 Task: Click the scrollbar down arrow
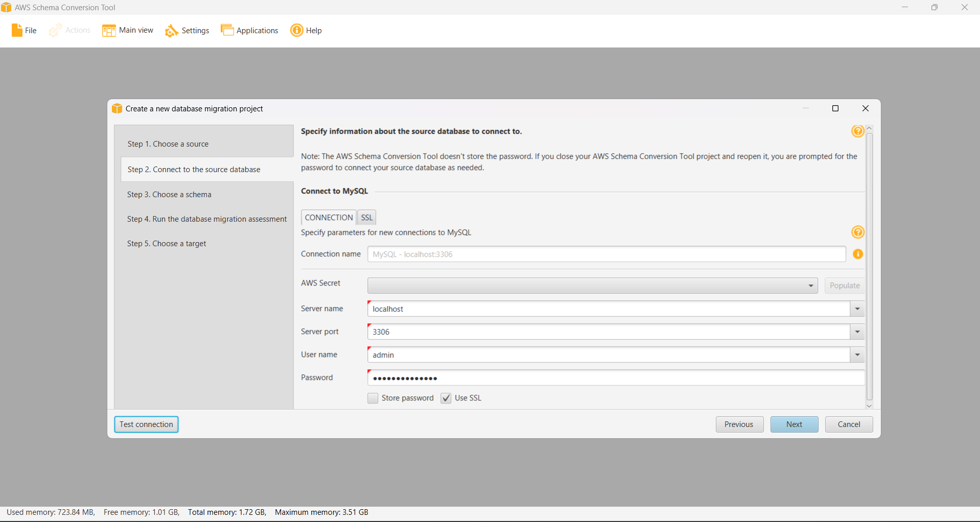coord(869,406)
